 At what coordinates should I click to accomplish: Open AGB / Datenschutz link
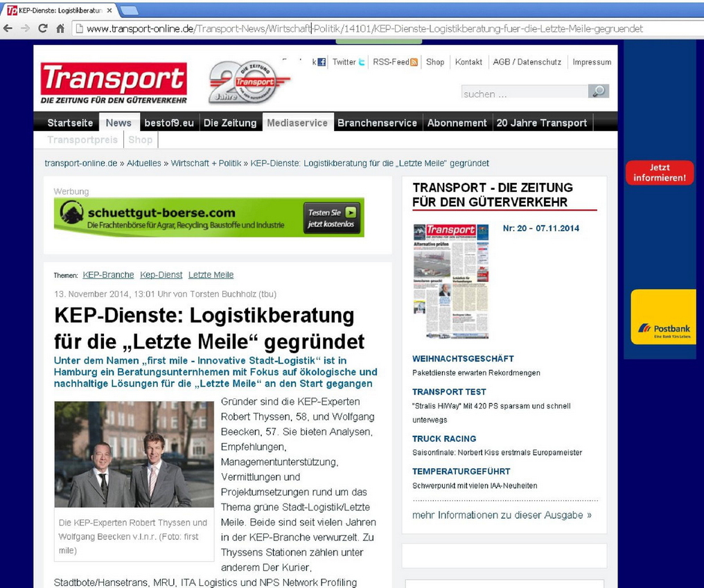tap(527, 62)
